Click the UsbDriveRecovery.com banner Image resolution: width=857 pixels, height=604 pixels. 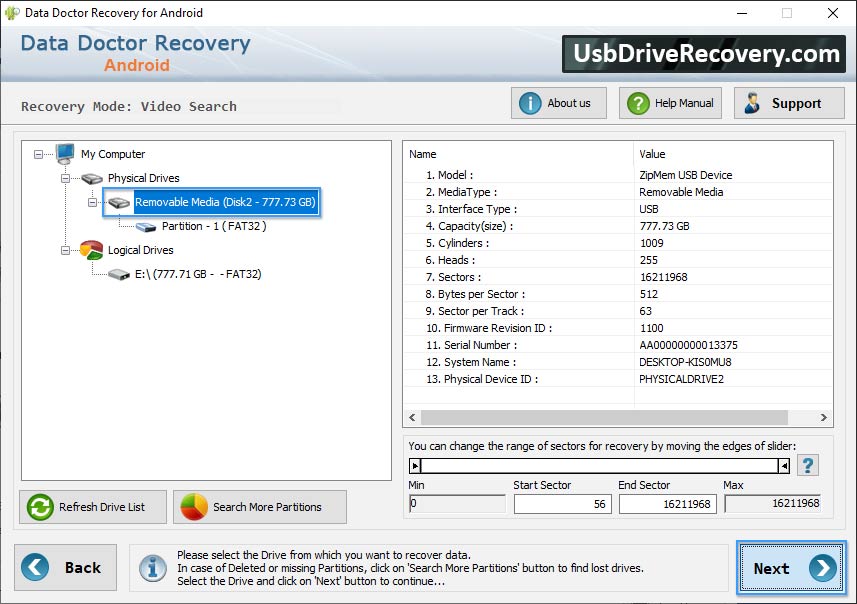(x=704, y=54)
